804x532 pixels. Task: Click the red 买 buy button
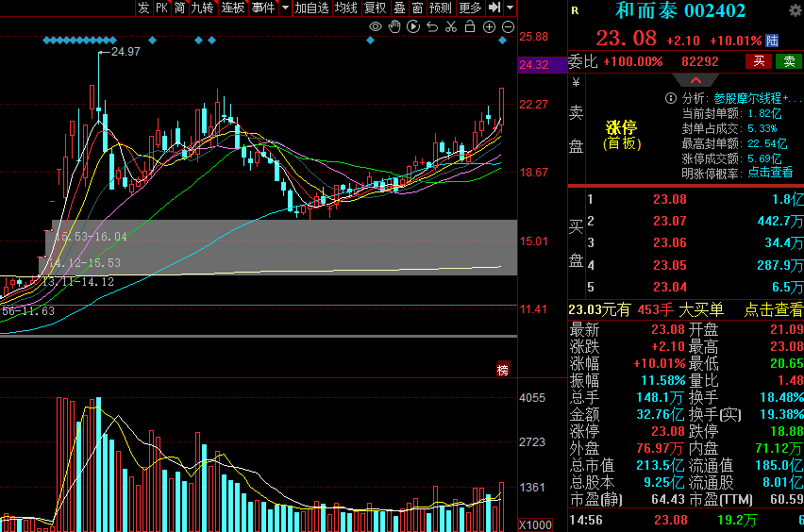tap(759, 61)
